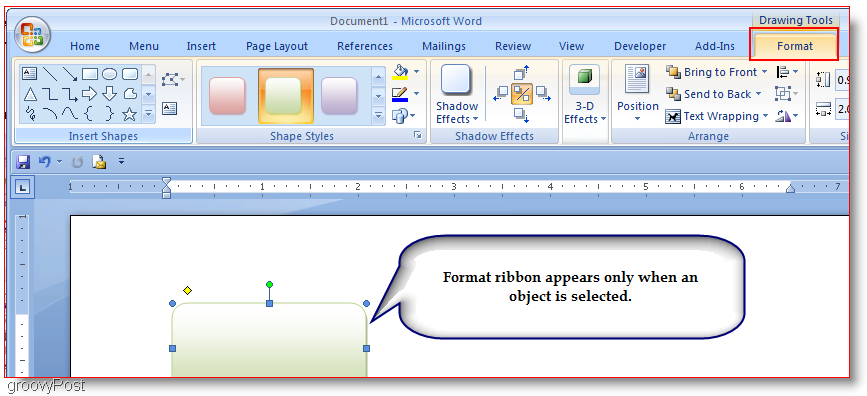Open the Shape Outline dropdown arrow
The image size is (867, 396).
click(x=416, y=93)
